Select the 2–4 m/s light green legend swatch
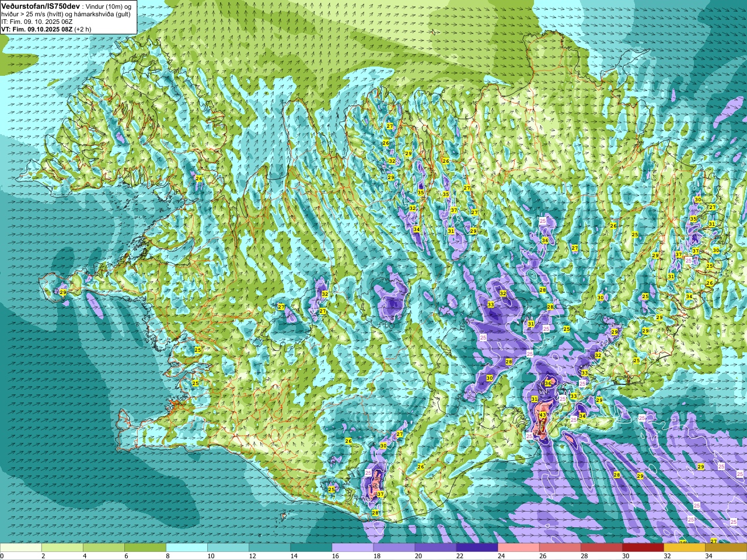This screenshot has width=747, height=560. pos(62,548)
